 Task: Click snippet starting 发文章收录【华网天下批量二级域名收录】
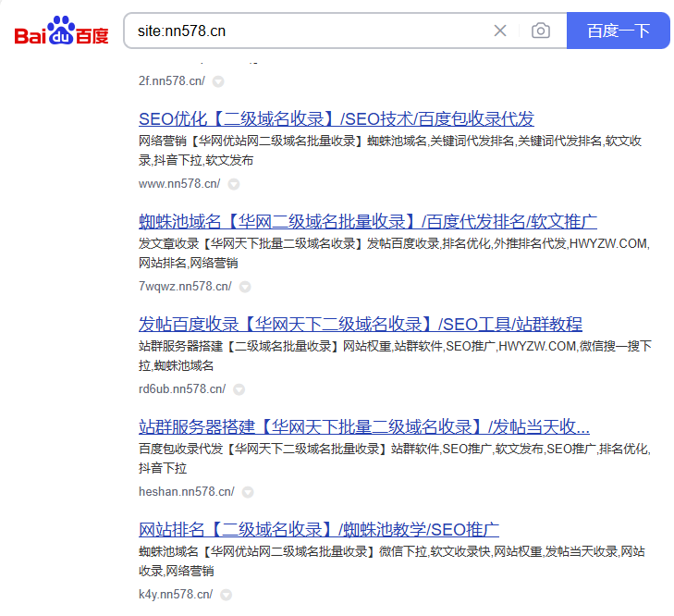tap(394, 253)
